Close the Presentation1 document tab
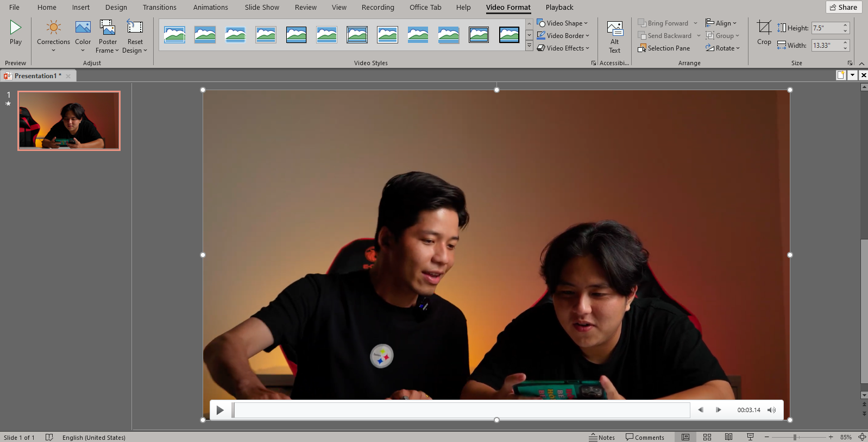 [x=68, y=76]
